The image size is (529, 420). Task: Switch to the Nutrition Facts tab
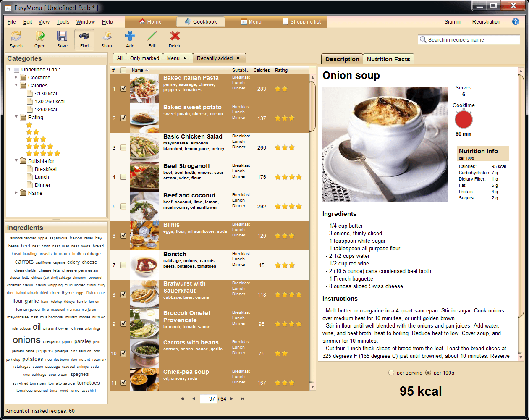point(388,59)
